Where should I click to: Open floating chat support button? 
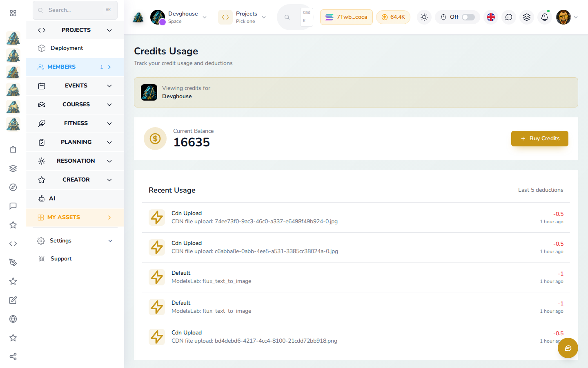click(x=568, y=348)
